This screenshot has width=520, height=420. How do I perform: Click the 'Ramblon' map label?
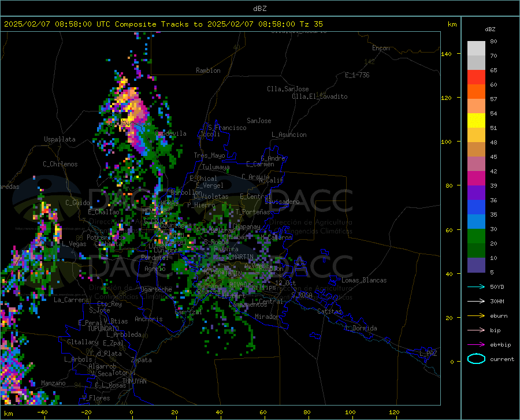[x=208, y=70]
